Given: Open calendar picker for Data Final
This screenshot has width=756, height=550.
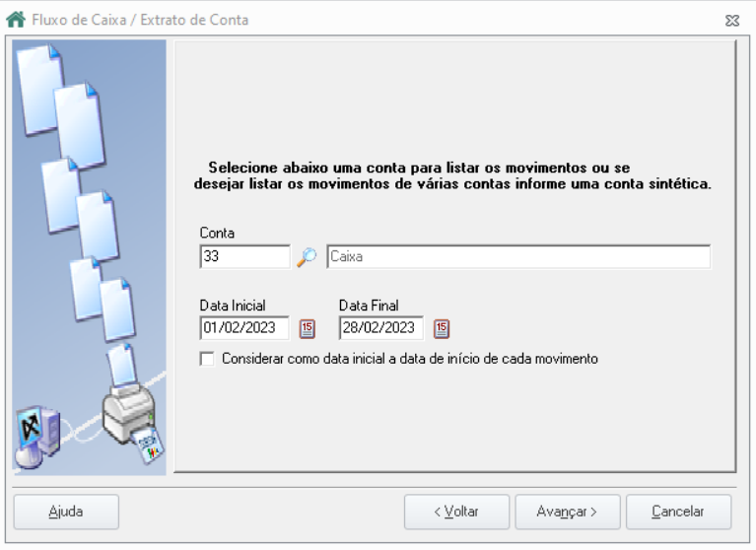Looking at the screenshot, I should tap(442, 329).
